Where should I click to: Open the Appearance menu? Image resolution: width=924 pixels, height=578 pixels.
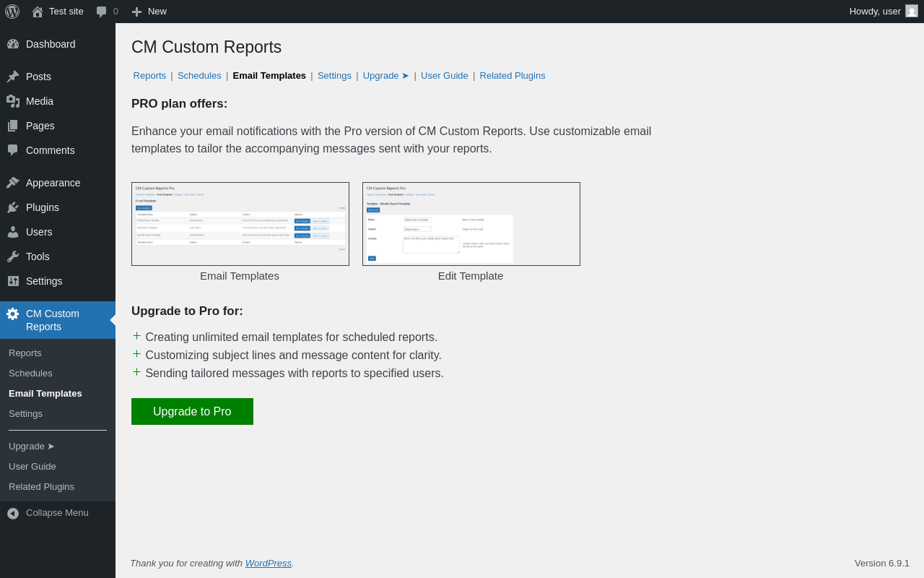53,183
